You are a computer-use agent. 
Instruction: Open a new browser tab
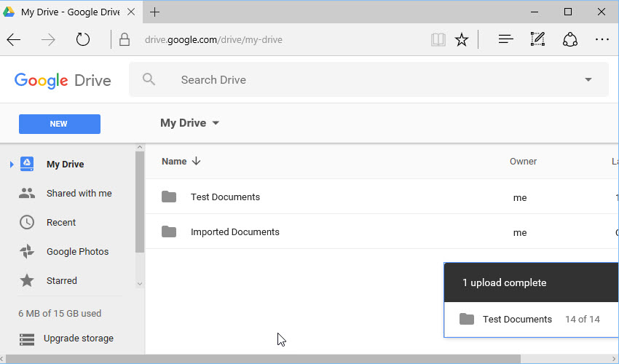pyautogui.click(x=154, y=12)
